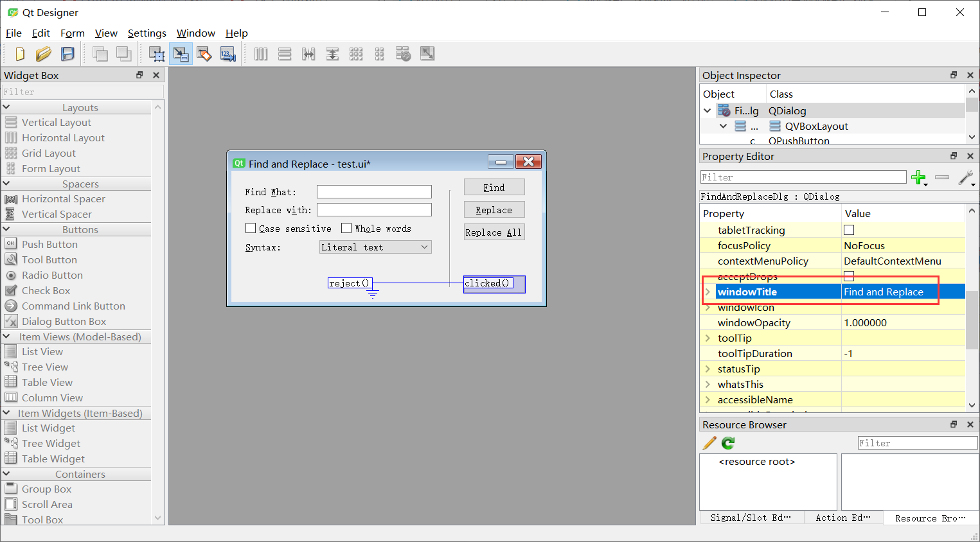Open Property Editor configure wrench menu
This screenshot has width=980, height=542.
[966, 178]
